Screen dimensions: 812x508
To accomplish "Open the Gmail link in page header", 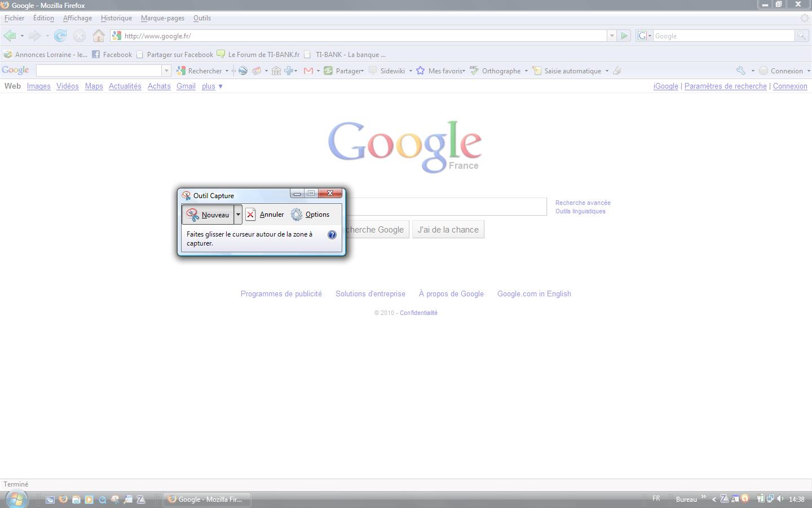I will pyautogui.click(x=186, y=86).
